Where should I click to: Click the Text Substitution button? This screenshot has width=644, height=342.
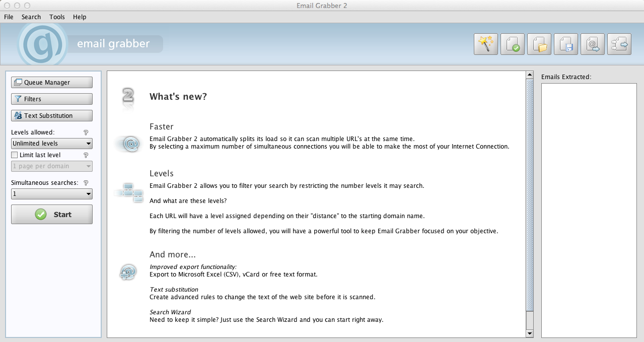pyautogui.click(x=52, y=116)
